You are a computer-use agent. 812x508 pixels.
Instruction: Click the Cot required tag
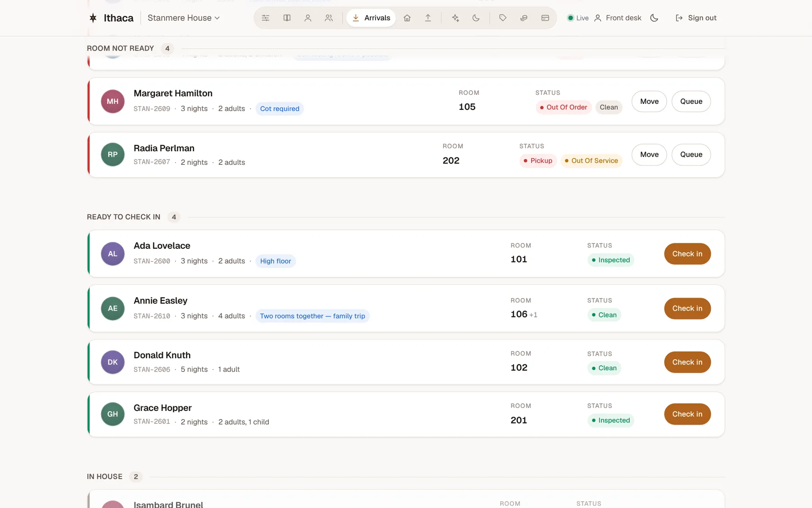(280, 109)
